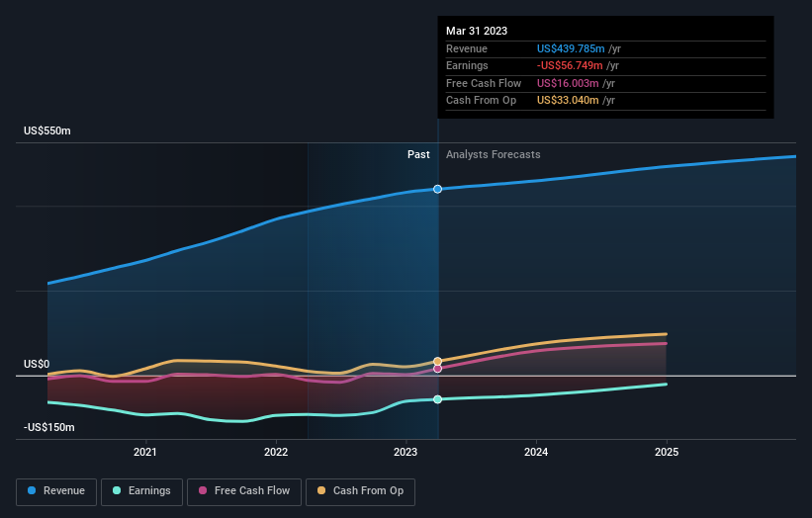Click the US$550m y-axis label
Image resolution: width=812 pixels, height=518 pixels.
pos(47,130)
